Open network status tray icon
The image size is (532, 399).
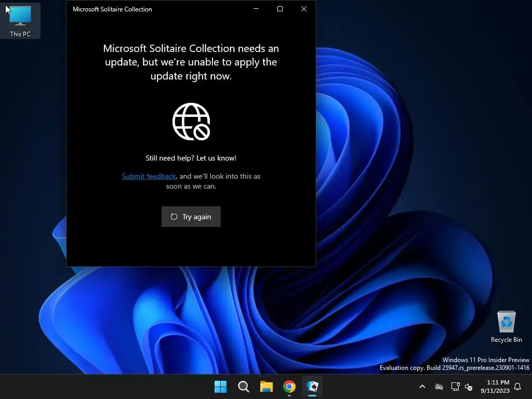click(455, 387)
